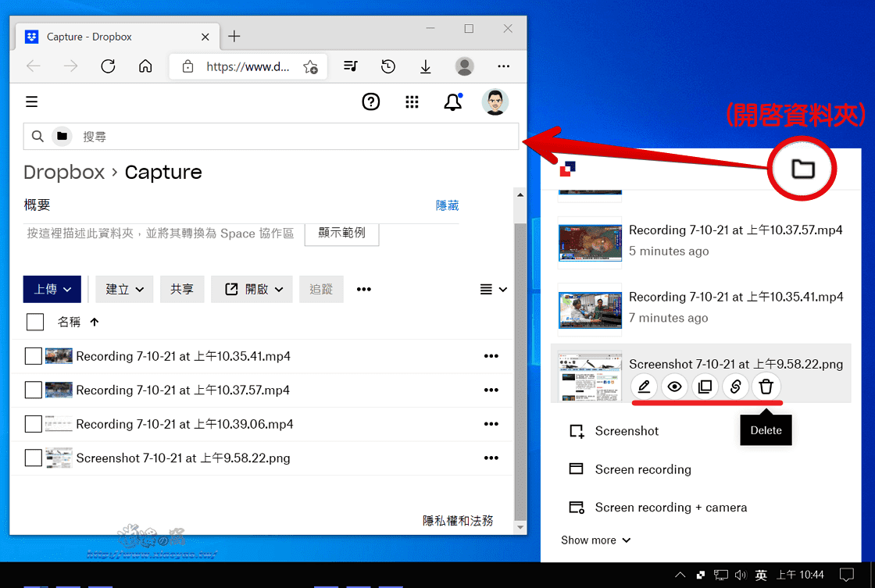Open the folder icon in Dropbox Capture
Viewport: 875px width, 588px height.
click(x=802, y=168)
